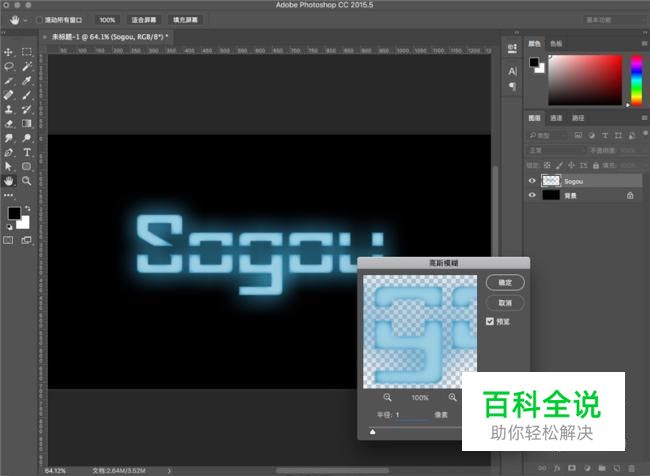This screenshot has height=476, width=650.
Task: Click the layer style fx icon
Action: point(557,468)
